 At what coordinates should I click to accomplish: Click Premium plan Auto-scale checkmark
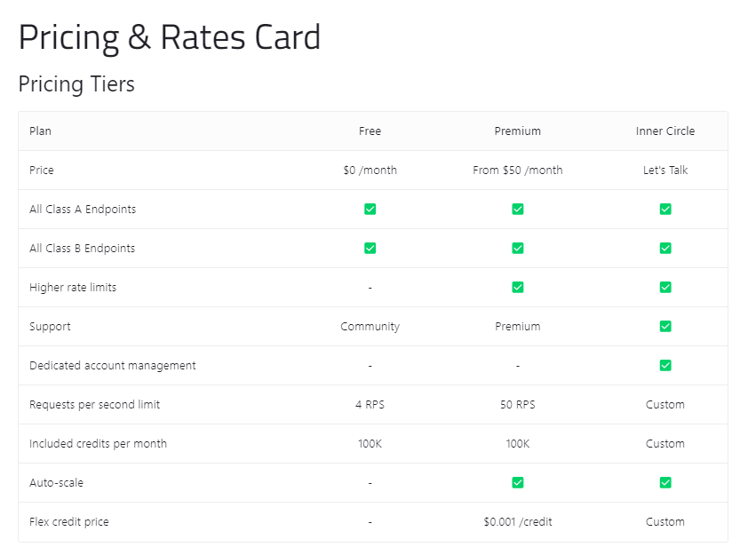[518, 483]
